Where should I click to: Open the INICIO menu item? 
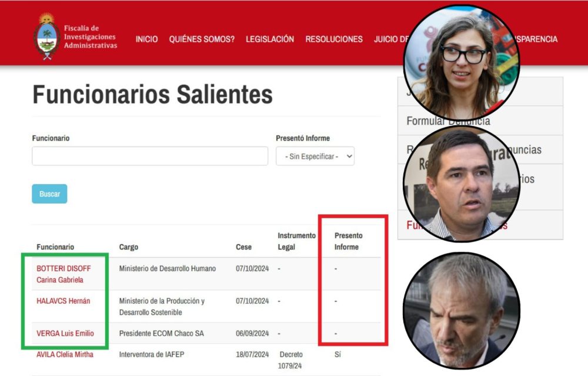pyautogui.click(x=146, y=39)
